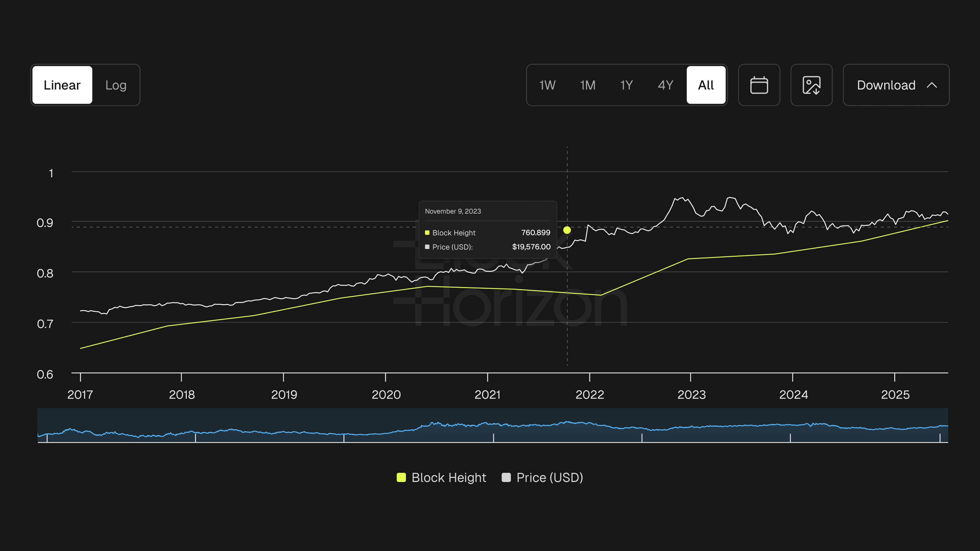Click the November 9, 2023 tooltip
Screen dimensions: 980x551
pyautogui.click(x=487, y=230)
